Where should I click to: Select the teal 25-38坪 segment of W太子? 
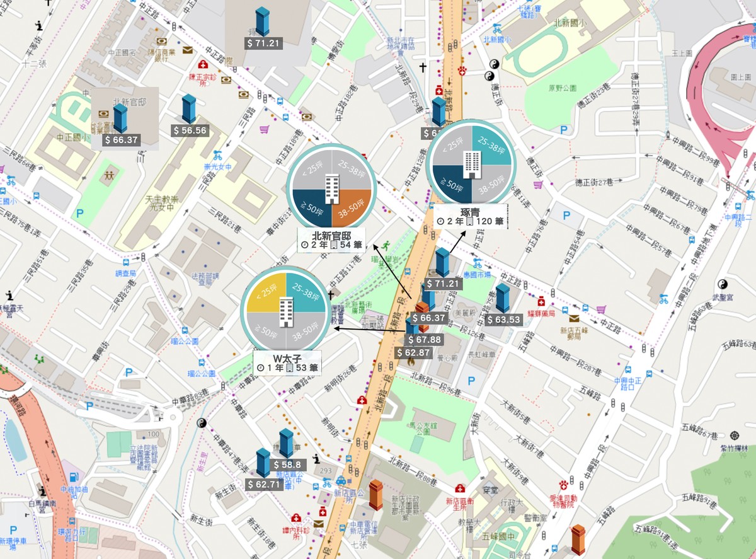(x=304, y=293)
